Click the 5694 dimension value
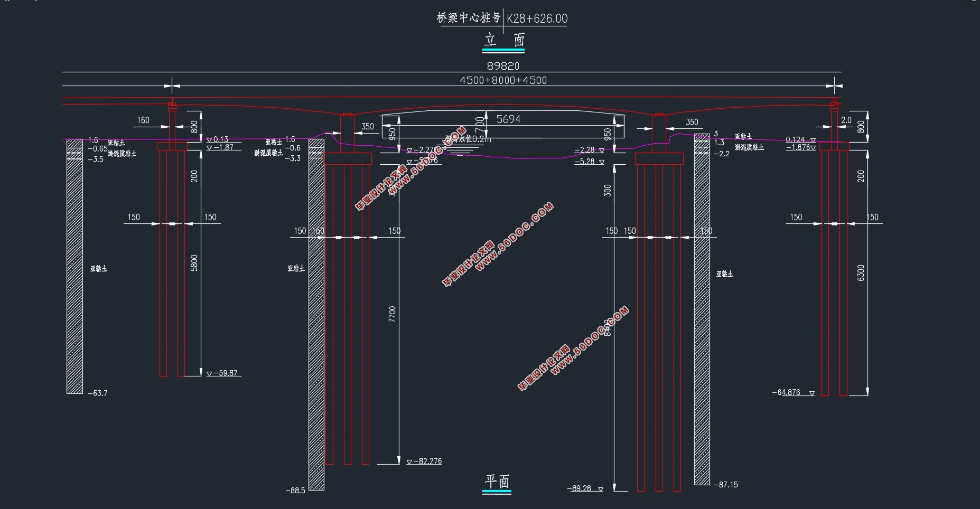Image resolution: width=980 pixels, height=509 pixels. pyautogui.click(x=508, y=119)
